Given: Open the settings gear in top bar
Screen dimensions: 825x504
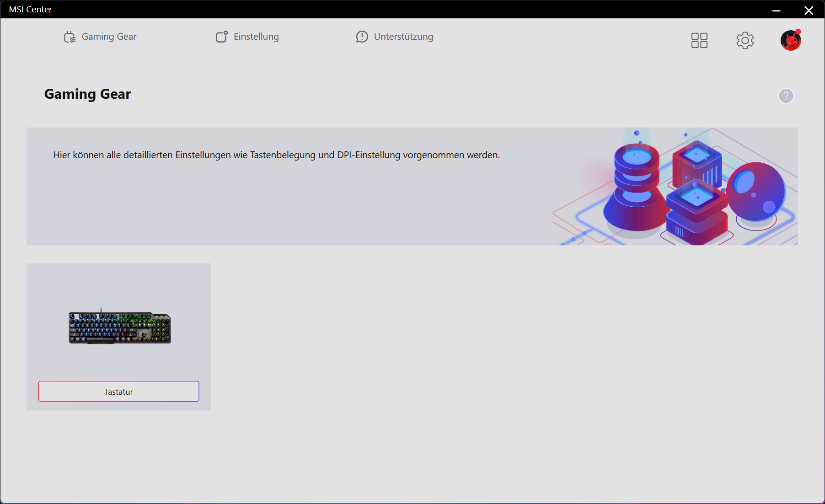Looking at the screenshot, I should 745,40.
